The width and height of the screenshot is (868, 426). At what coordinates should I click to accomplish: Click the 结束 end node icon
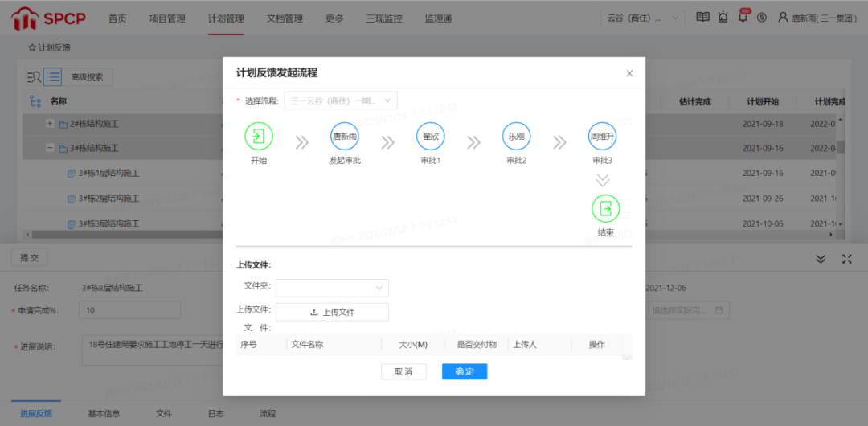point(605,209)
